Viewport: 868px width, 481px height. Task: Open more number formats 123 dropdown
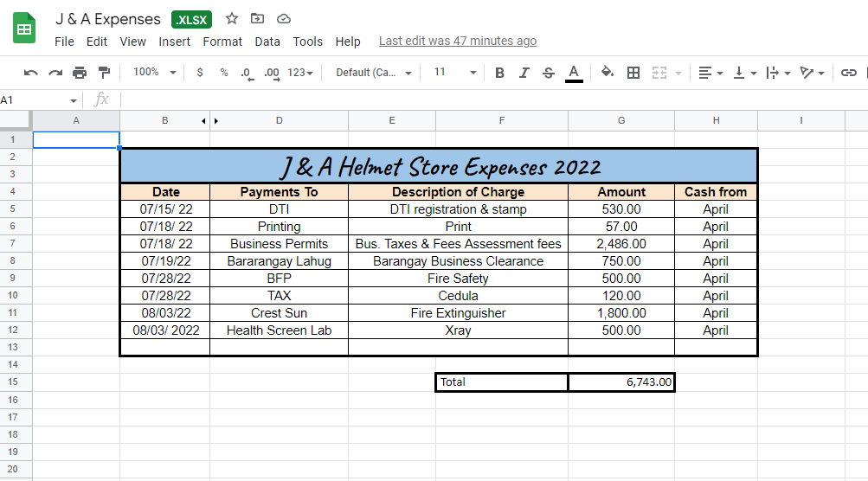(x=300, y=73)
